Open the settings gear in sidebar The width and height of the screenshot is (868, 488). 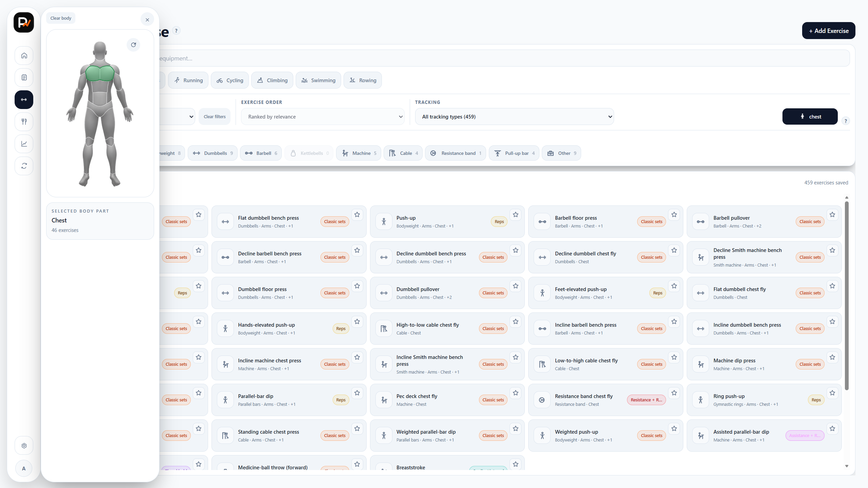tap(24, 446)
